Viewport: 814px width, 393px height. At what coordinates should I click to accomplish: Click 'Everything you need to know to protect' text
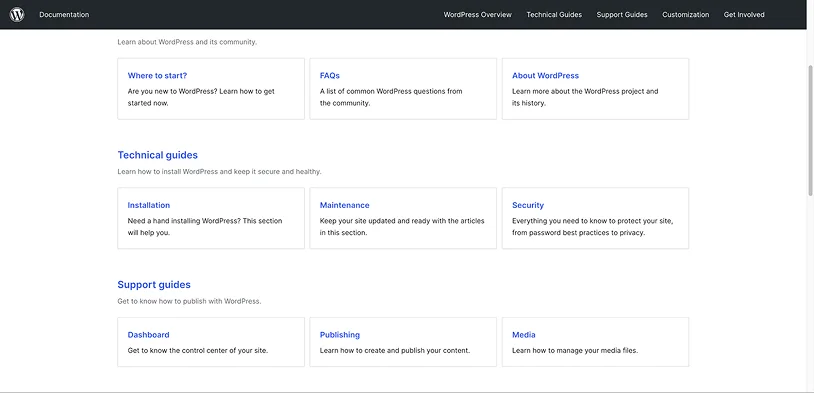point(592,227)
